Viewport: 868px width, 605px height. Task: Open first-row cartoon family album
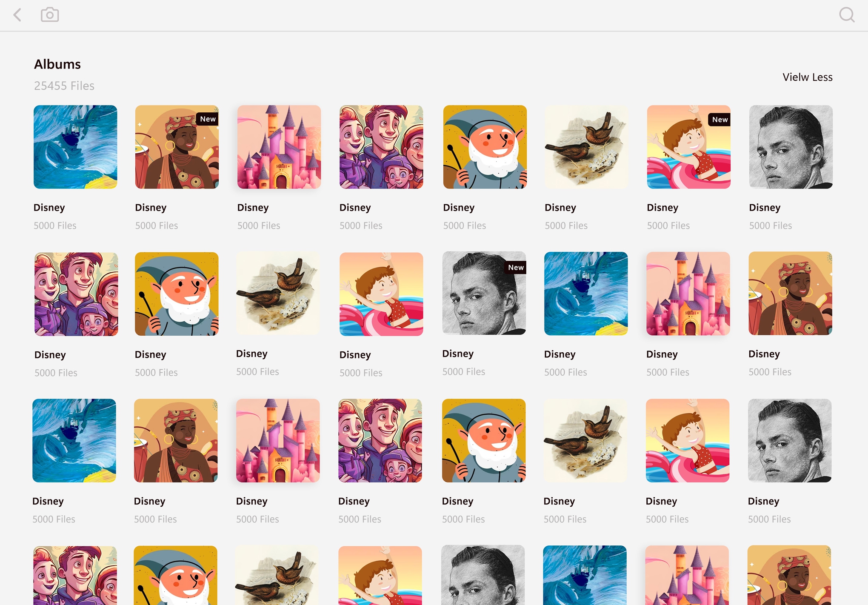381,147
